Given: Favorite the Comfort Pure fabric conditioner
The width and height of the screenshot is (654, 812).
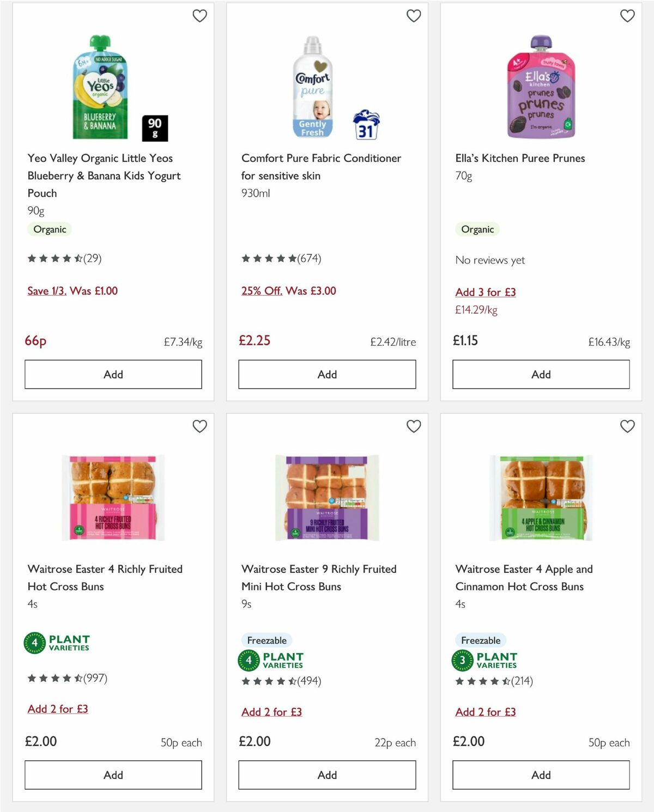Looking at the screenshot, I should tap(414, 16).
